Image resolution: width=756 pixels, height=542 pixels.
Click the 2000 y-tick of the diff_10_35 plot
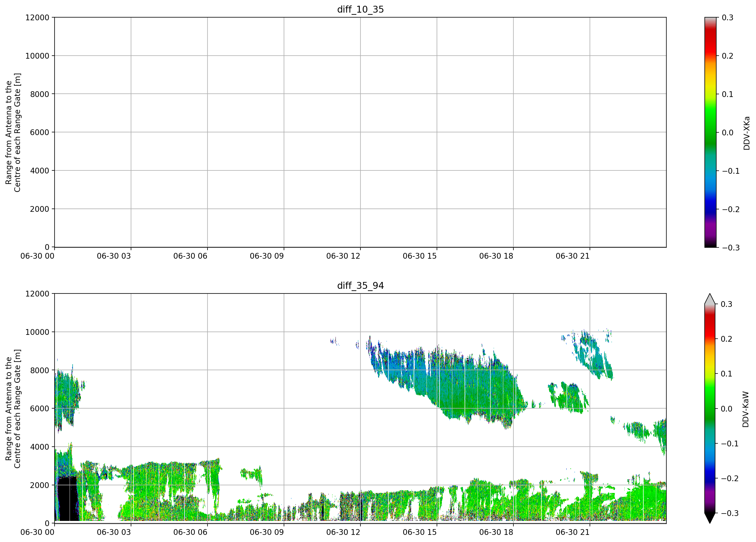coord(40,209)
